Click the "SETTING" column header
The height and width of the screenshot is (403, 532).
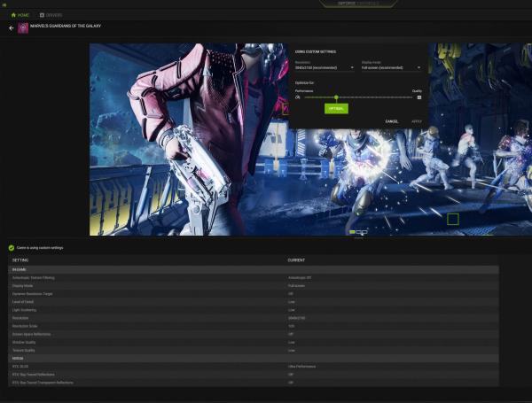[x=20, y=260]
